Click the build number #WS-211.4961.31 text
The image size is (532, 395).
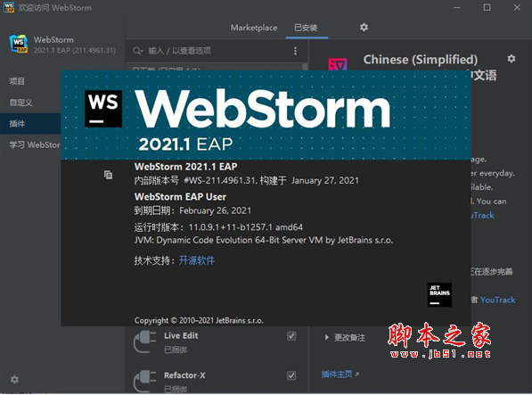219,180
